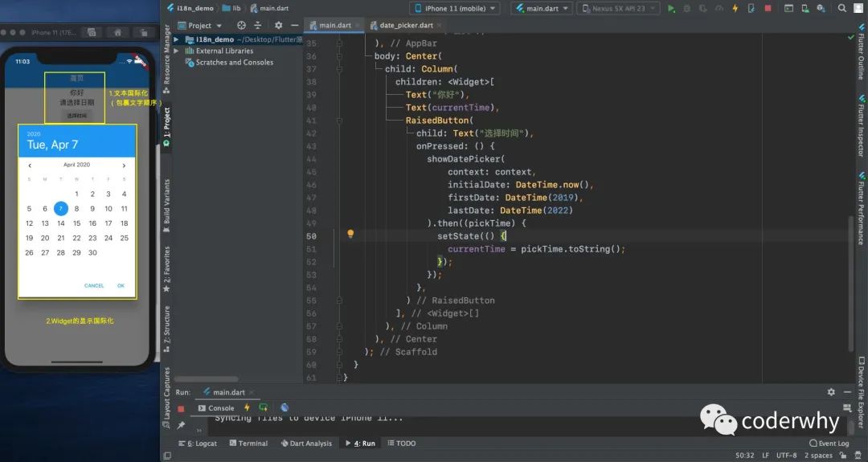Click the profile run icon in top toolbar
Screen dimensions: 868x462
(719, 8)
